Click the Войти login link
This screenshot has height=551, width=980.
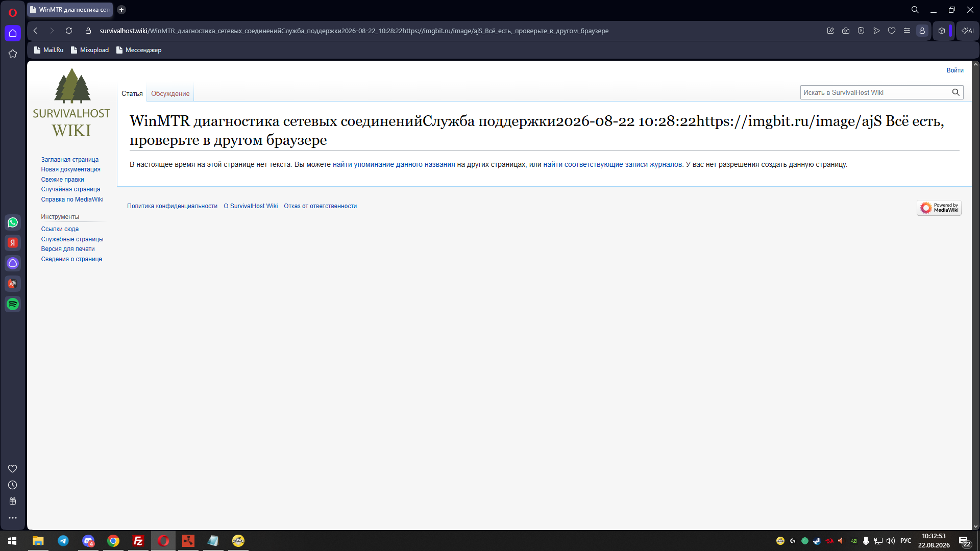(x=955, y=70)
